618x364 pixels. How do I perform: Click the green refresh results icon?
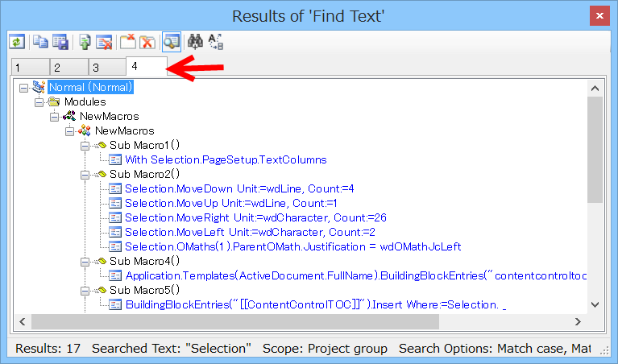(16, 42)
